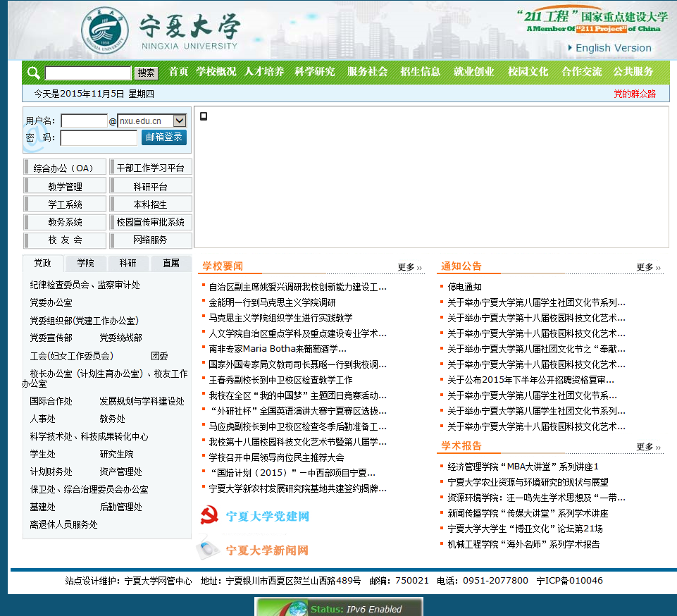Open the 停电通知 notice
This screenshot has height=616, width=677.
[464, 287]
